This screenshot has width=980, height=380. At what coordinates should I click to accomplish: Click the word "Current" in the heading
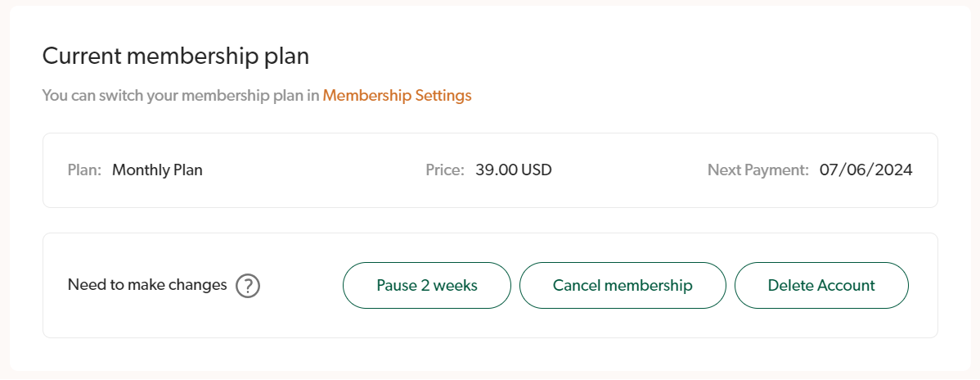point(78,57)
